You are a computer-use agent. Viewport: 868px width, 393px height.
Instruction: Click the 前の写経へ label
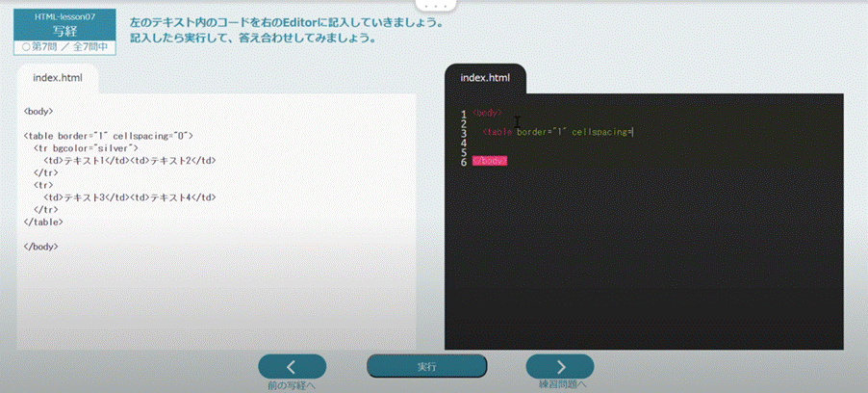pos(292,385)
